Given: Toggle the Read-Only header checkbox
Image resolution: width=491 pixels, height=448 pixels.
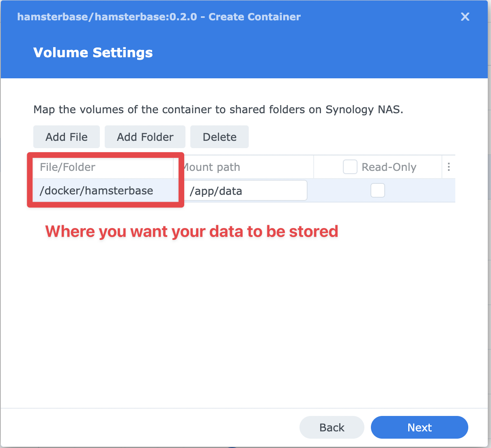Looking at the screenshot, I should [x=350, y=167].
